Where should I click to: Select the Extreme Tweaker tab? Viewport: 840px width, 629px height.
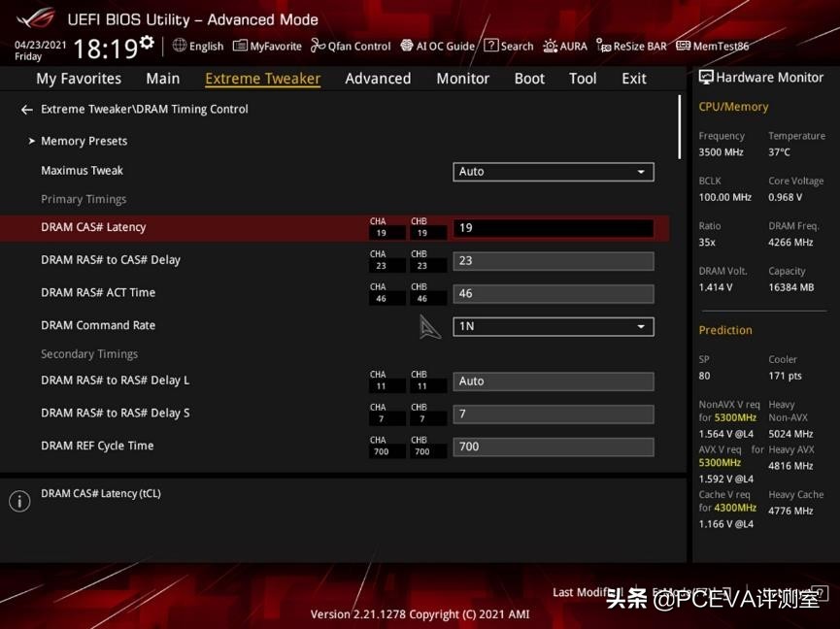[263, 79]
